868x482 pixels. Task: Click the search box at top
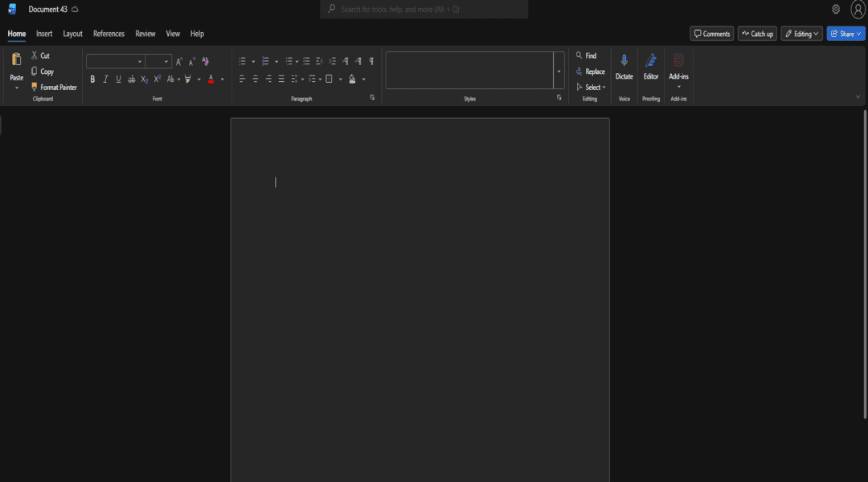(424, 9)
